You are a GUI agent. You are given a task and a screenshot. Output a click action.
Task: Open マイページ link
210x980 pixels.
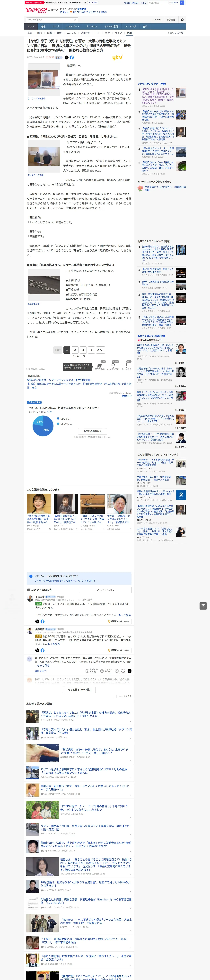point(157,19)
